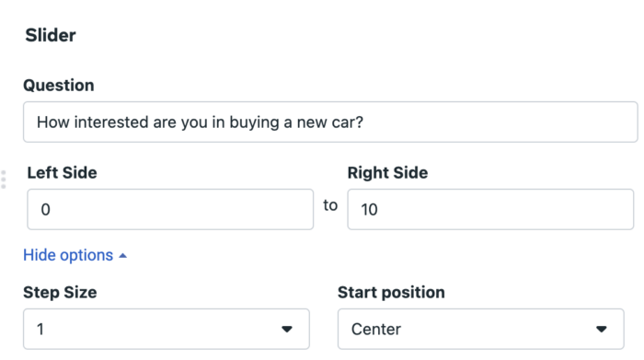644x360 pixels.
Task: Click the Left Side label
Action: click(x=62, y=172)
